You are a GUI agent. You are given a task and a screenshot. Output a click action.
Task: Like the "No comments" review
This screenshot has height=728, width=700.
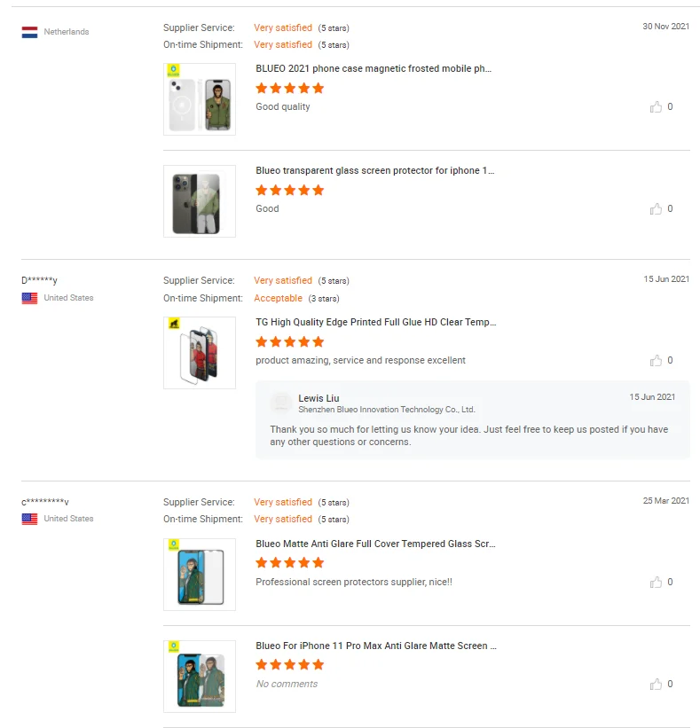(x=656, y=685)
